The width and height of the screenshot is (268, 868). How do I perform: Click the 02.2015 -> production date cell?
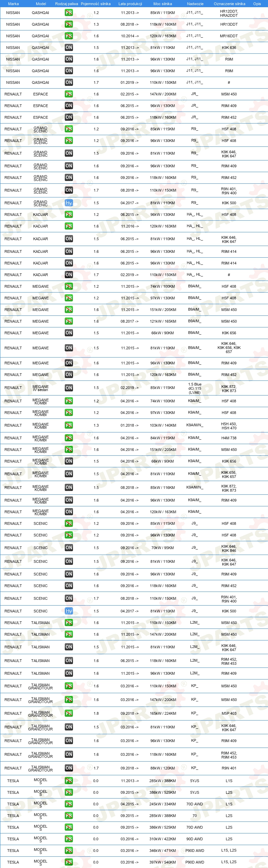[x=130, y=94]
